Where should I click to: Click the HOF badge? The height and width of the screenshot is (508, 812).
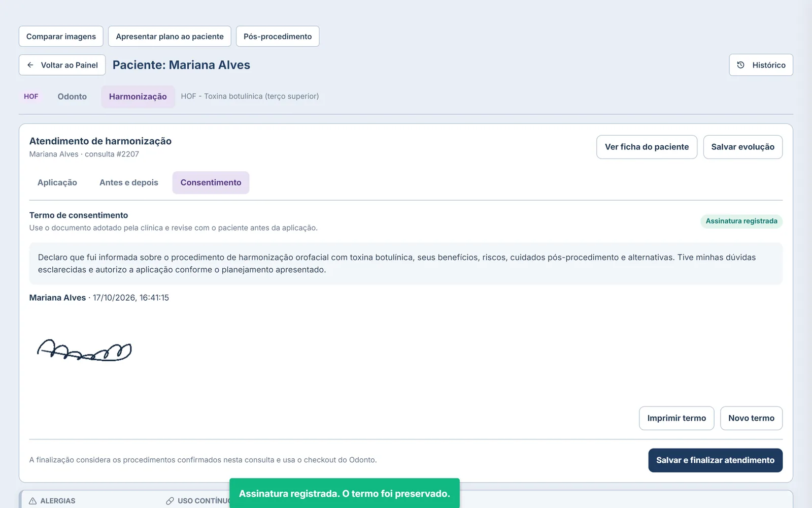pos(31,97)
